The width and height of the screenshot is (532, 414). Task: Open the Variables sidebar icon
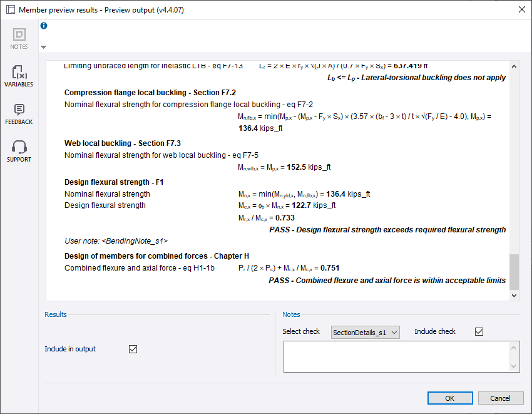pyautogui.click(x=19, y=76)
